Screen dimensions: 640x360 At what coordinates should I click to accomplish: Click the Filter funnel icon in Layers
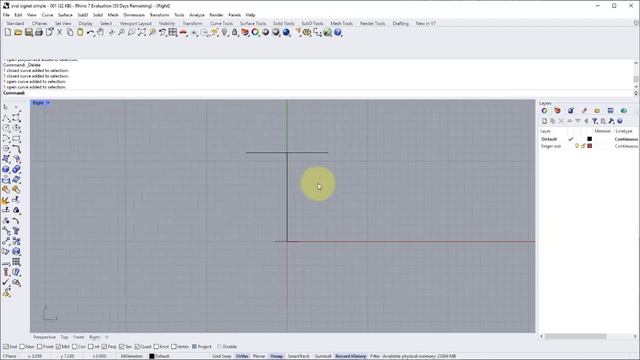595,121
